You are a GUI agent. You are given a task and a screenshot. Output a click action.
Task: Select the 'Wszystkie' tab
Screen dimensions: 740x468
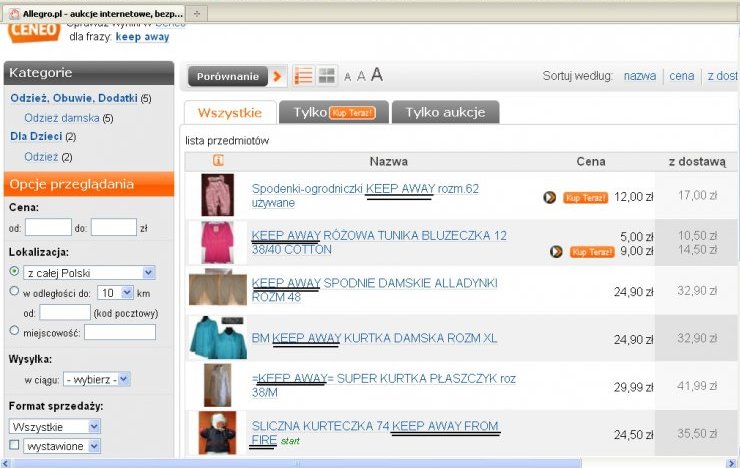230,113
